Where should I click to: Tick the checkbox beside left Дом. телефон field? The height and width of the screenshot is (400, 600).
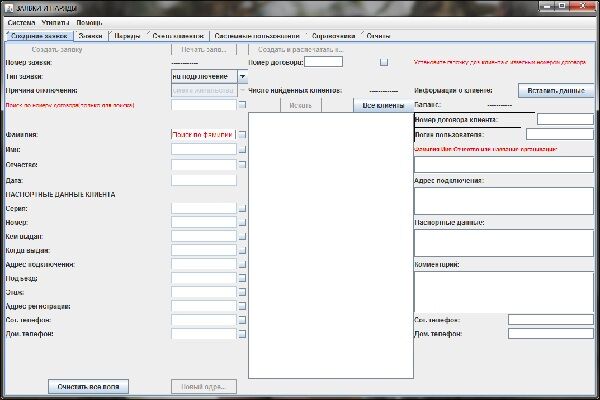pyautogui.click(x=242, y=334)
